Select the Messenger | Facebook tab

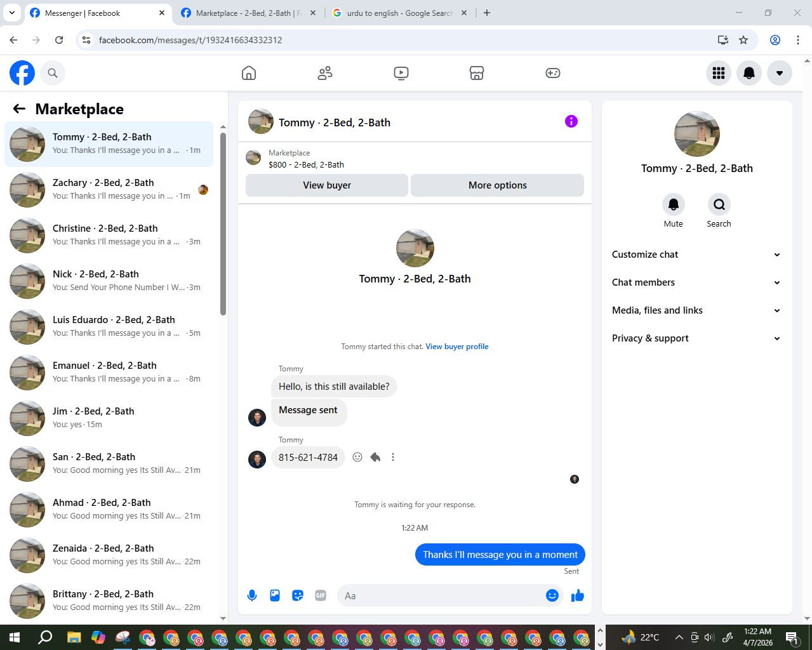[97, 13]
